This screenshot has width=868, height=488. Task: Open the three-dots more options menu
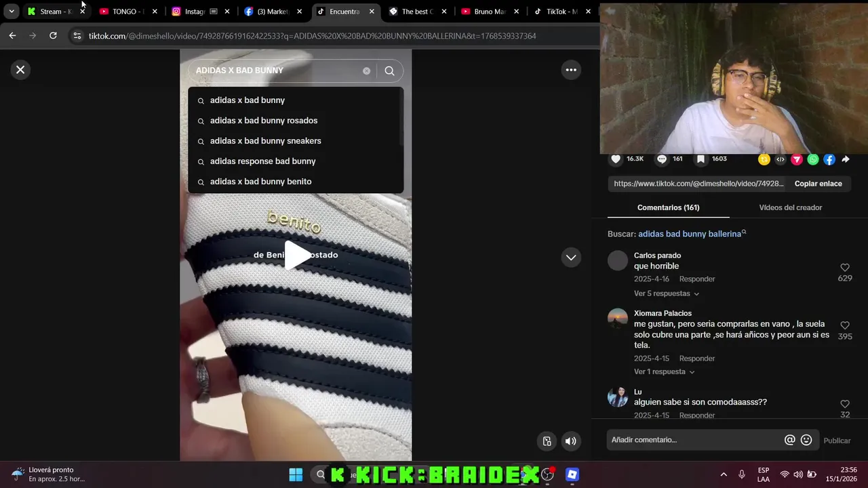coord(571,70)
